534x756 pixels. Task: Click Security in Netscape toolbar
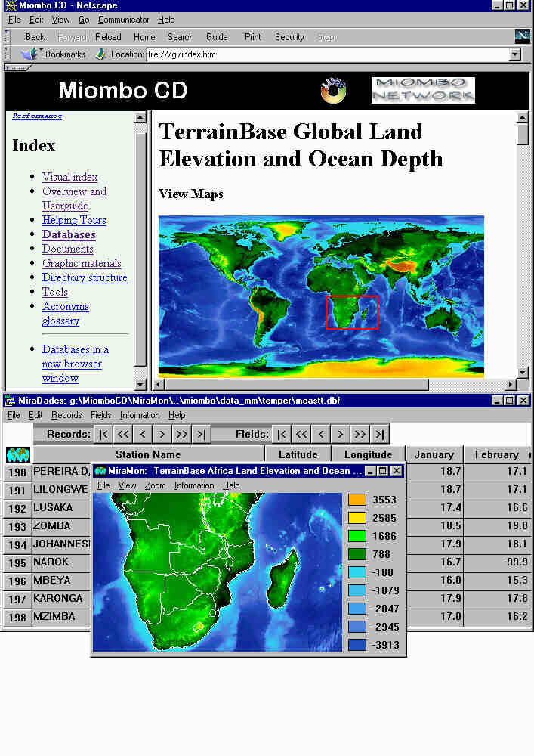point(289,37)
